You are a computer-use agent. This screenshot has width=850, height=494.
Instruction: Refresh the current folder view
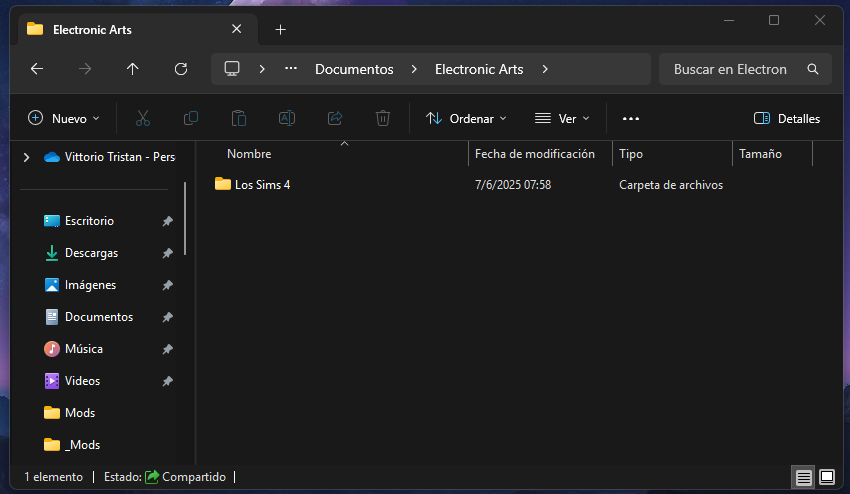coord(181,69)
